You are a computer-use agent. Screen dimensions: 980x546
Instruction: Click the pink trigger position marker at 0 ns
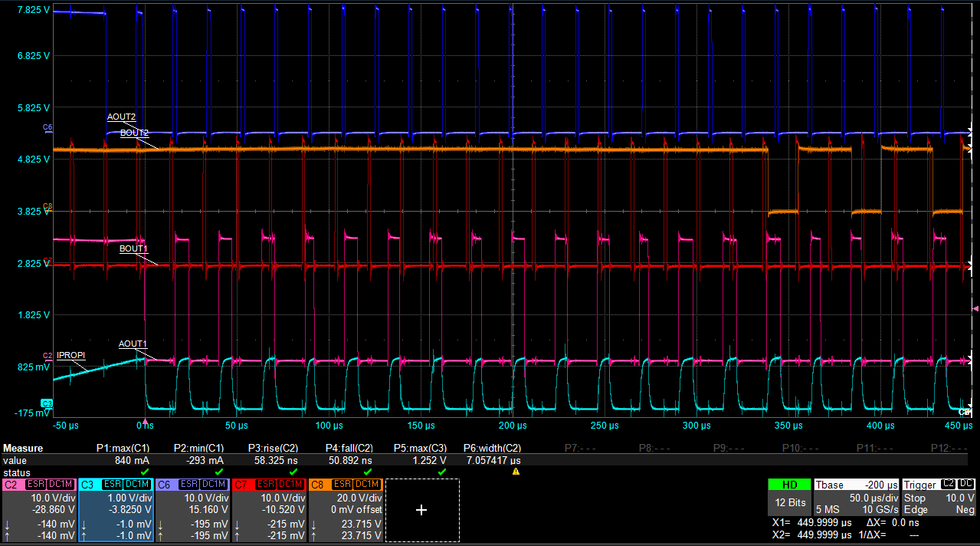click(145, 423)
